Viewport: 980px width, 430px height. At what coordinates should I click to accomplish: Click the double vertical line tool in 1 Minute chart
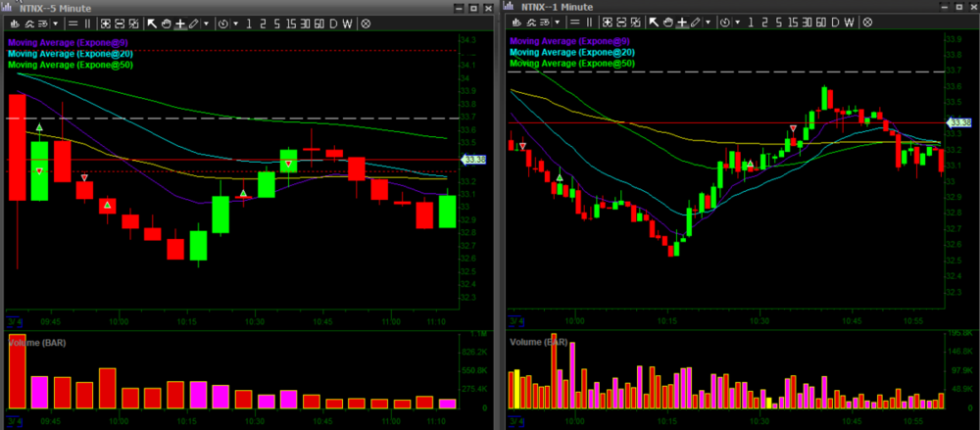[592, 23]
